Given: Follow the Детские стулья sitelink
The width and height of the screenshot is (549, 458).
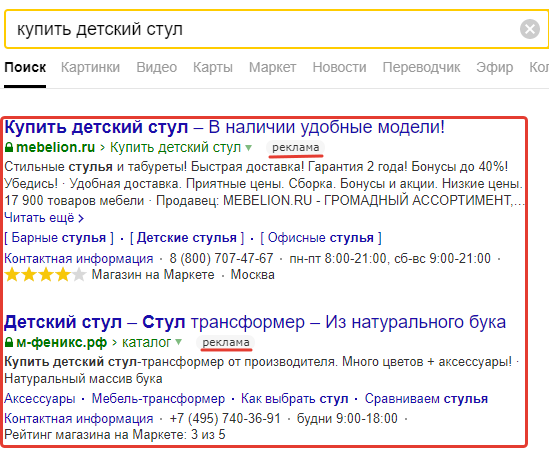Looking at the screenshot, I should point(187,238).
